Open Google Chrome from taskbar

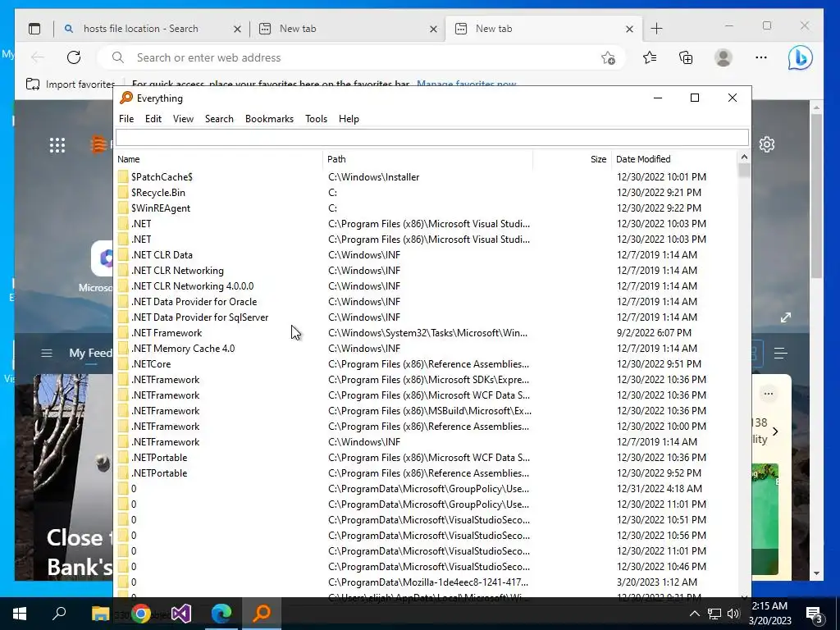tap(140, 614)
